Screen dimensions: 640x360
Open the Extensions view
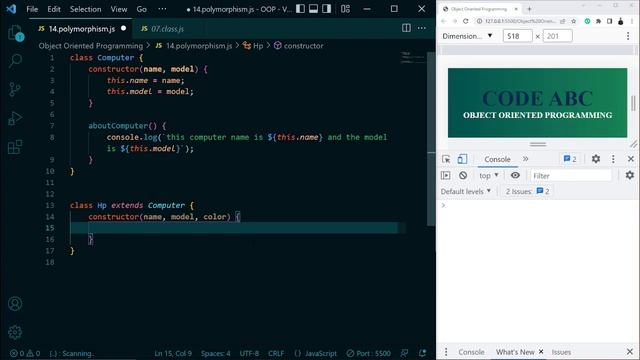(15, 147)
